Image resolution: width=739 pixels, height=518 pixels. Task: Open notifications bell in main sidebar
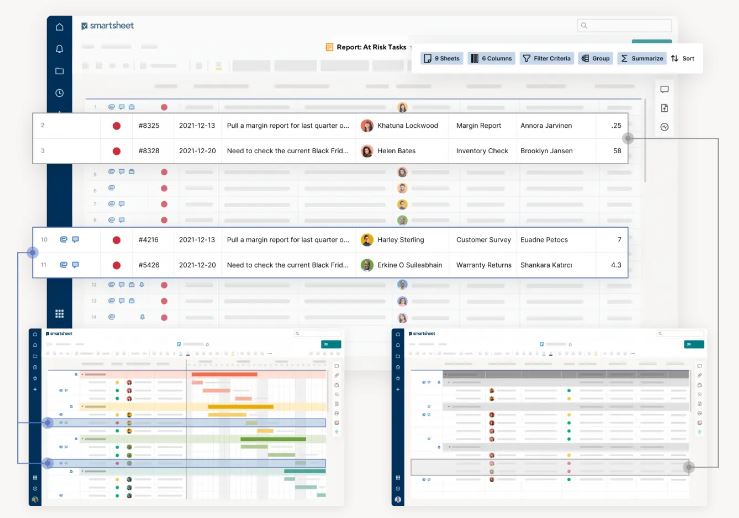[x=59, y=49]
